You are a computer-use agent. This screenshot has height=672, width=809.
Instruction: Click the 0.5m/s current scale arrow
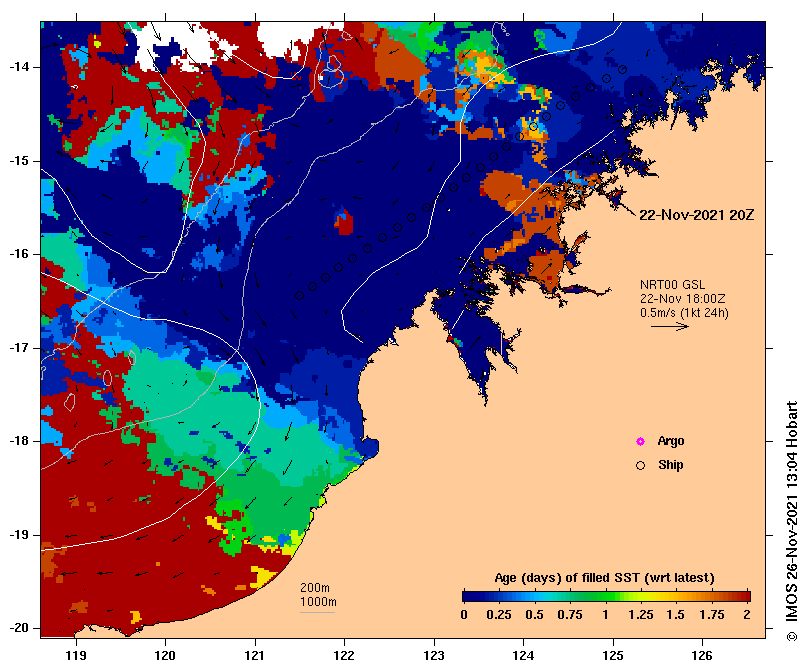click(670, 326)
